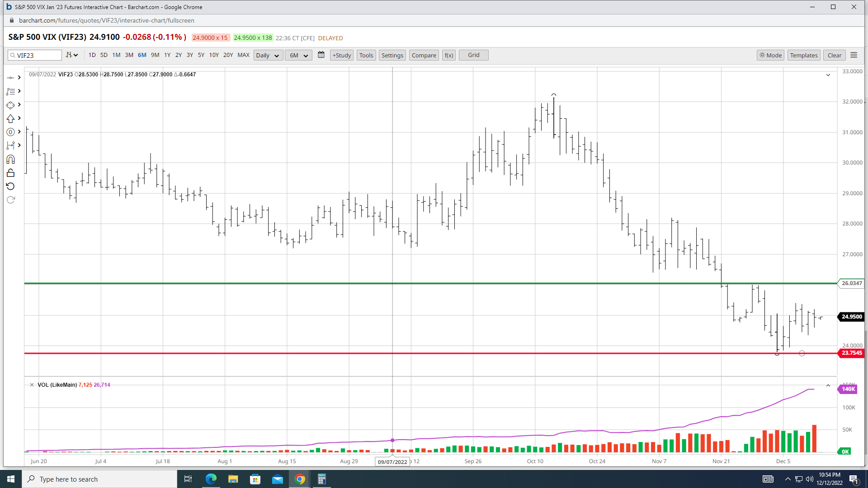Viewport: 868px width, 488px height.
Task: Click the undo arrow icon
Action: click(x=11, y=186)
